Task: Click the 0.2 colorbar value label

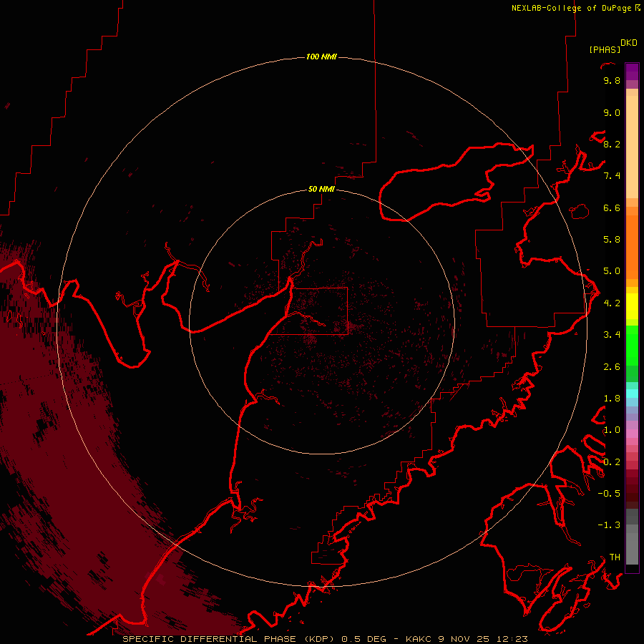Action: pos(612,462)
